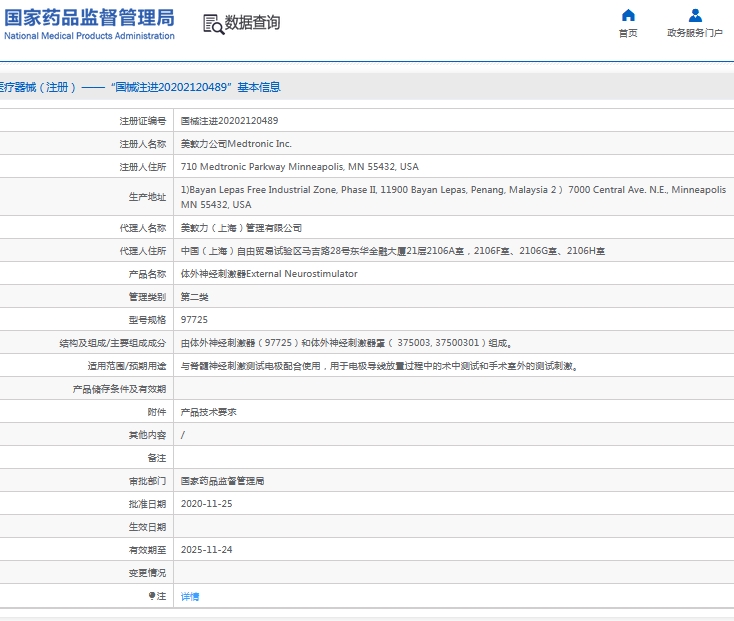
Task: Select model number value 97725
Action: click(x=194, y=320)
